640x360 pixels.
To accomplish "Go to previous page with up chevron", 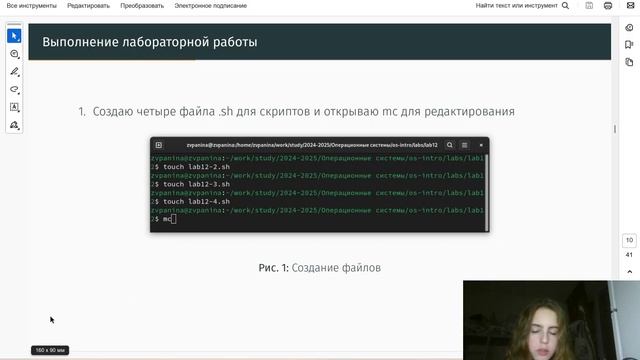I will pyautogui.click(x=629, y=271).
